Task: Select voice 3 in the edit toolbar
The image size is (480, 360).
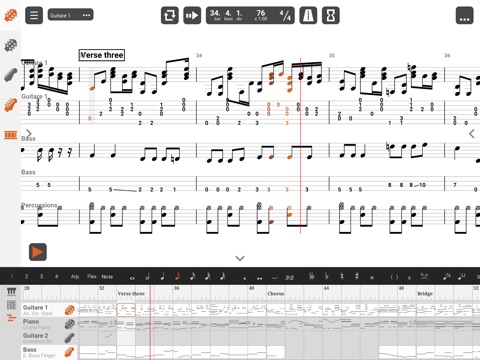Action: (x=41, y=276)
